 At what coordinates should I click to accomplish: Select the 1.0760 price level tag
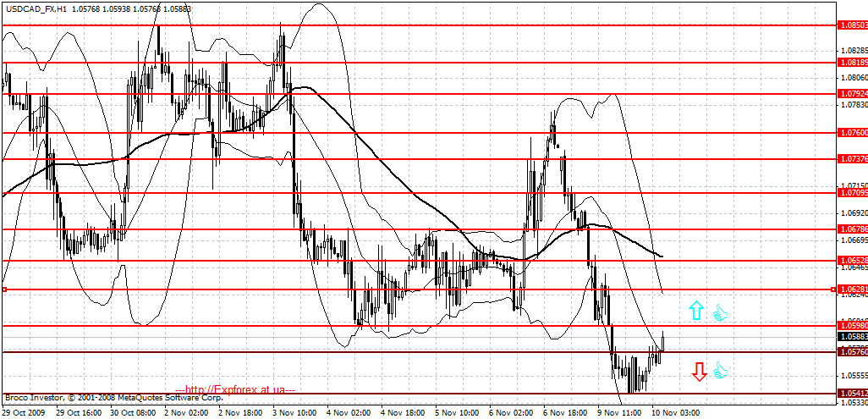(854, 133)
